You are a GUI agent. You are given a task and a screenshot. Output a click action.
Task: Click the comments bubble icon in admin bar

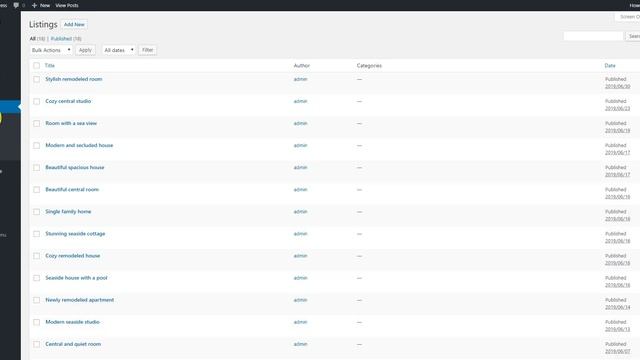click(x=16, y=5)
